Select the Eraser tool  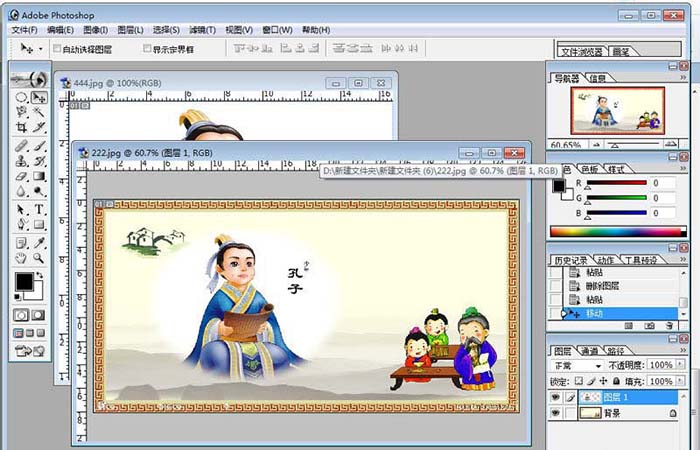[x=21, y=176]
